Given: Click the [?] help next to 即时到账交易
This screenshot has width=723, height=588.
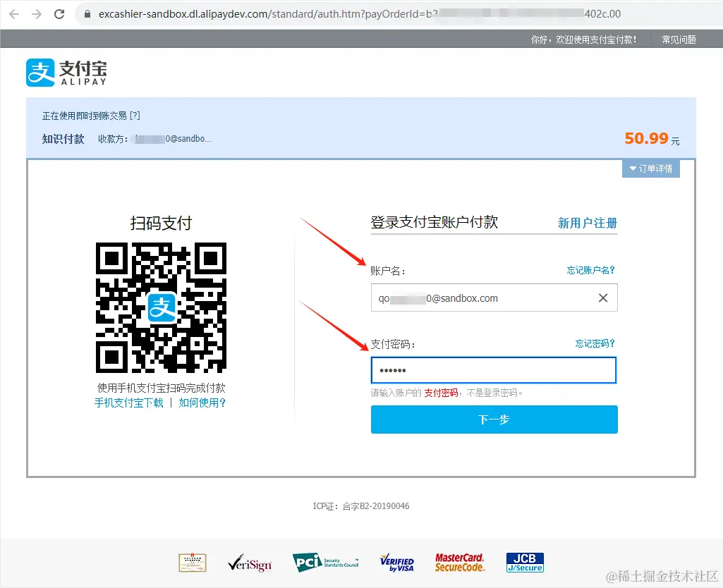Looking at the screenshot, I should 135,116.
